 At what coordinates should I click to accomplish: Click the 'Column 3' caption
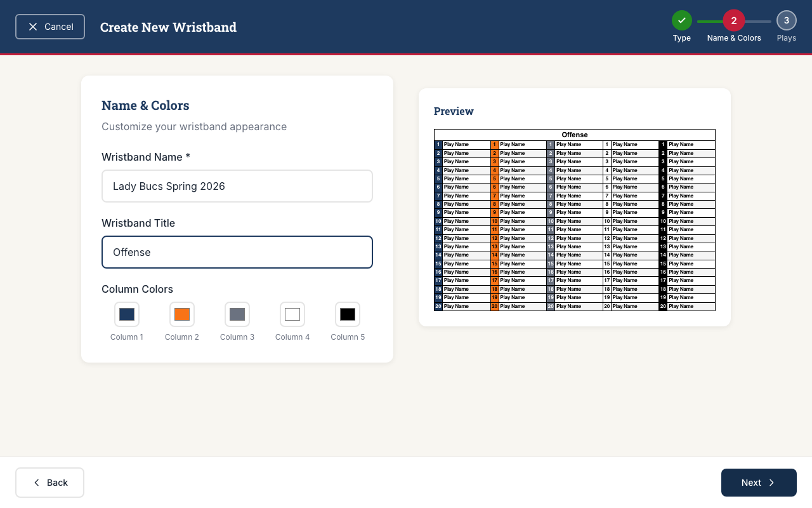coord(237,337)
